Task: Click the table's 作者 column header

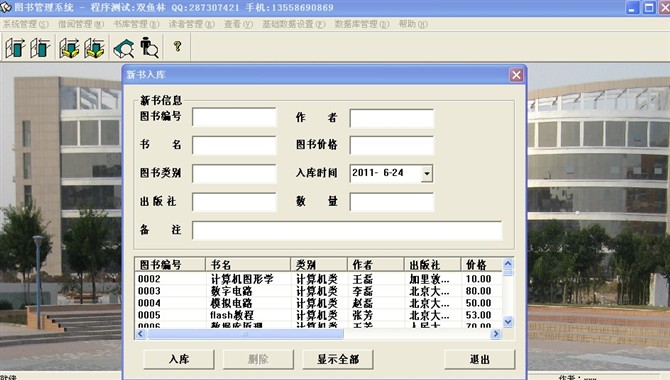Action: [376, 265]
